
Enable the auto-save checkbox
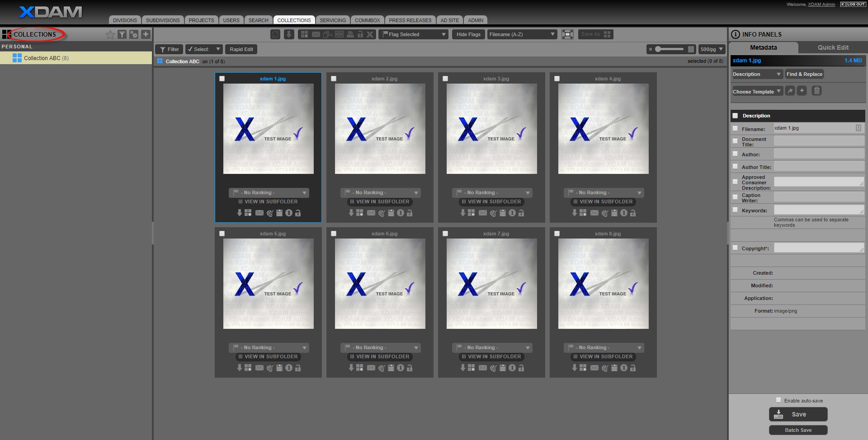(778, 400)
